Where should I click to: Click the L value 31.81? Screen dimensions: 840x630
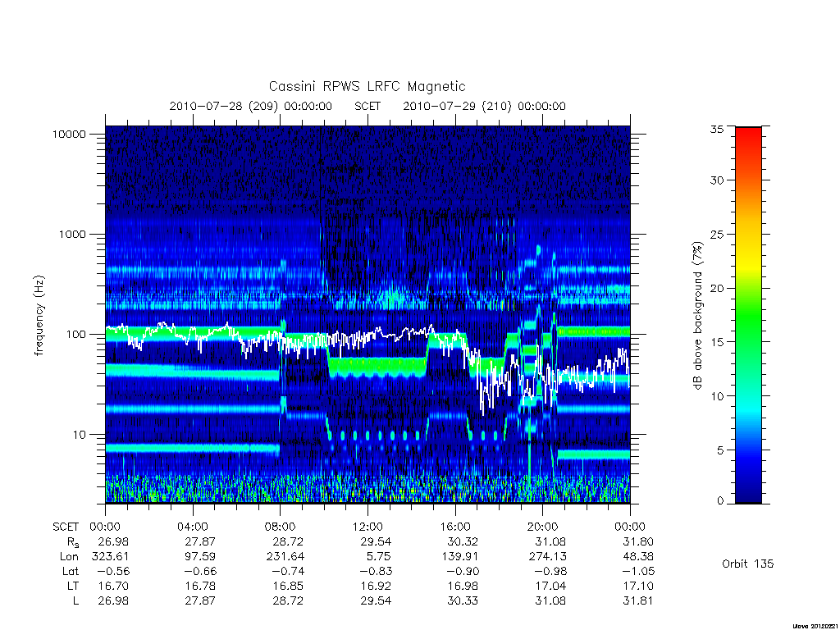638,601
